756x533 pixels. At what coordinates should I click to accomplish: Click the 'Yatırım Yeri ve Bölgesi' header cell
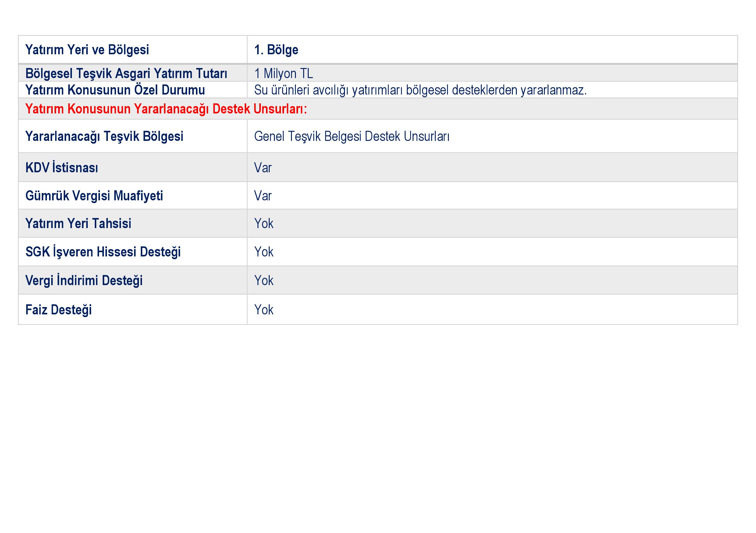(133, 49)
